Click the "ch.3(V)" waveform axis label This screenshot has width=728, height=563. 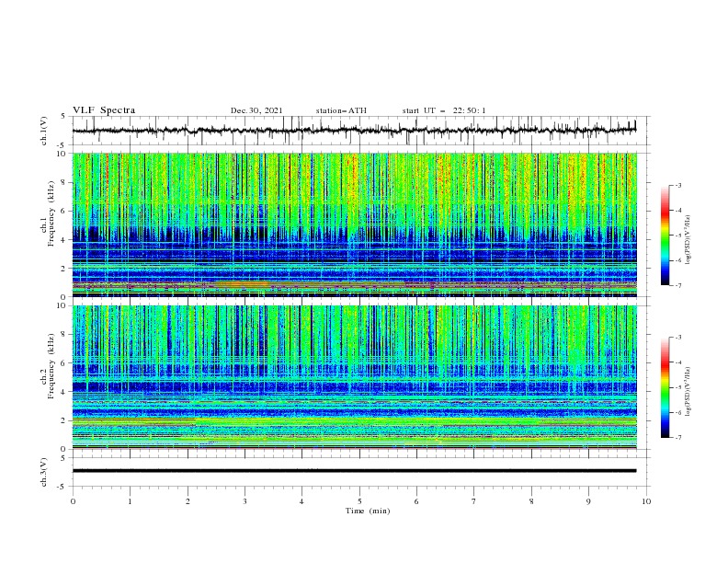(44, 472)
